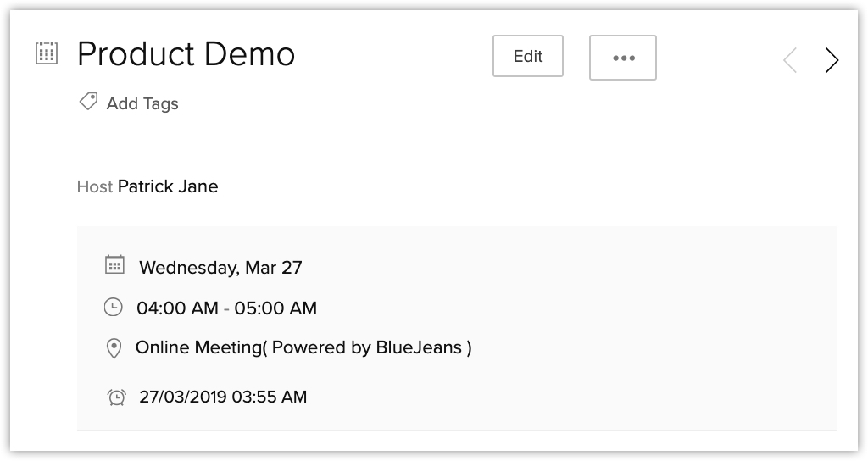Open host Patrick Jane's name
Image resolution: width=868 pixels, height=461 pixels.
[x=168, y=186]
